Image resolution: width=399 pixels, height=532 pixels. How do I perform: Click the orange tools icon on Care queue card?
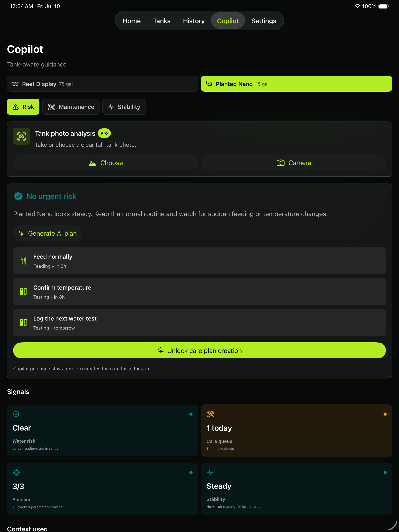(x=211, y=414)
